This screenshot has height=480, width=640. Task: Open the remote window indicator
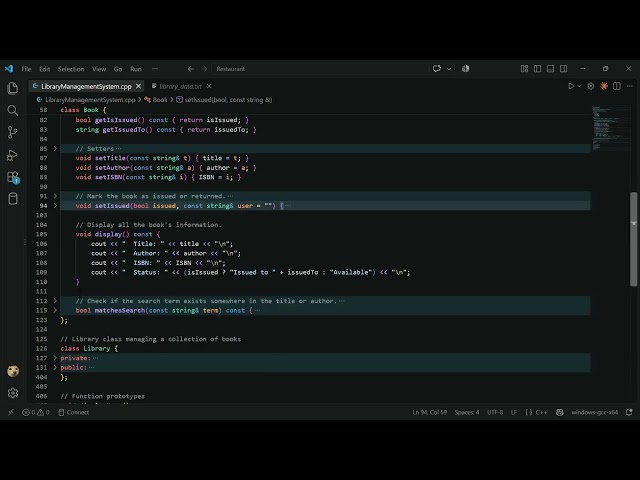point(11,412)
